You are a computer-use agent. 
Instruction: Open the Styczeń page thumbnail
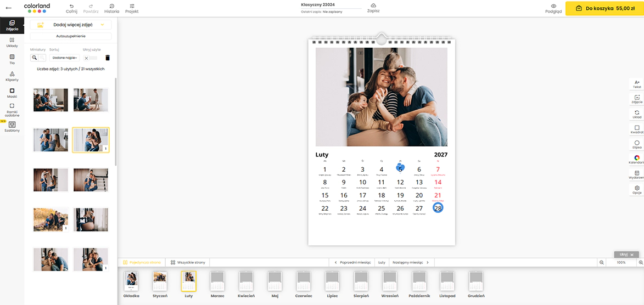(x=160, y=281)
